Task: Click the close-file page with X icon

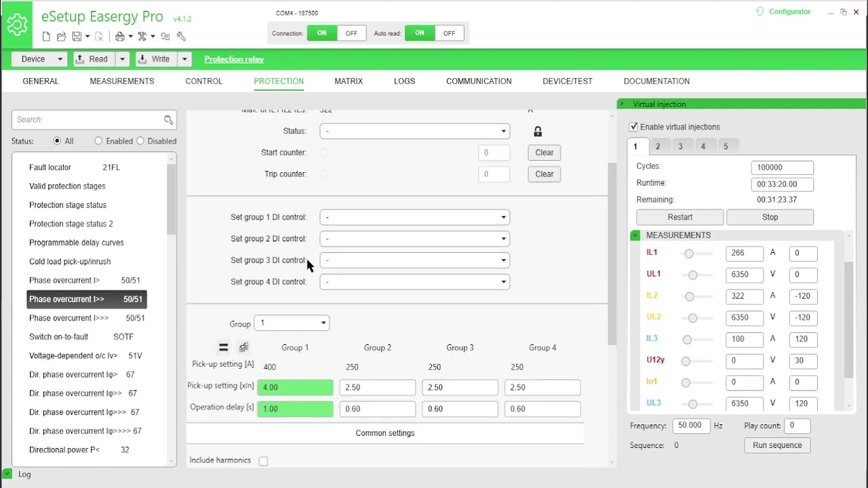Action: point(99,37)
